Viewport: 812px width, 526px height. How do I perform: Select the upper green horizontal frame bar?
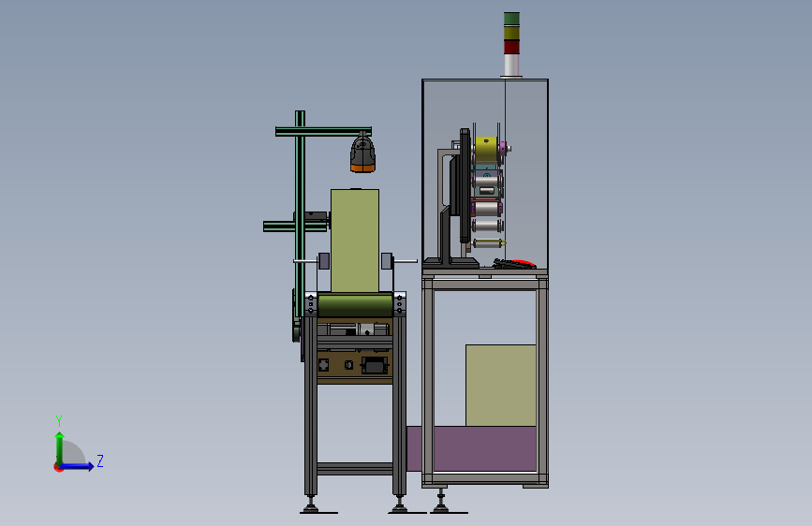point(323,131)
